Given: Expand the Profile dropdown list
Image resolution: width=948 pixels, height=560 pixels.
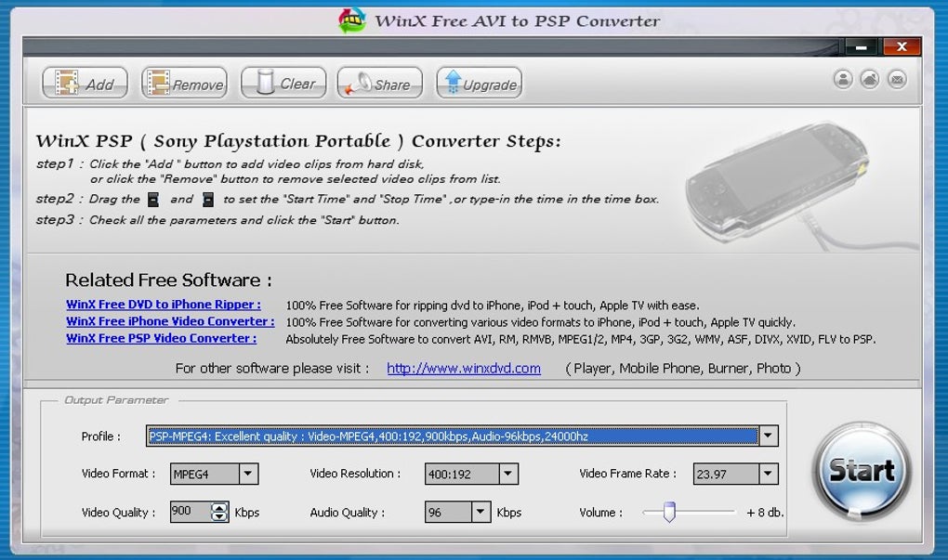Looking at the screenshot, I should pyautogui.click(x=769, y=436).
